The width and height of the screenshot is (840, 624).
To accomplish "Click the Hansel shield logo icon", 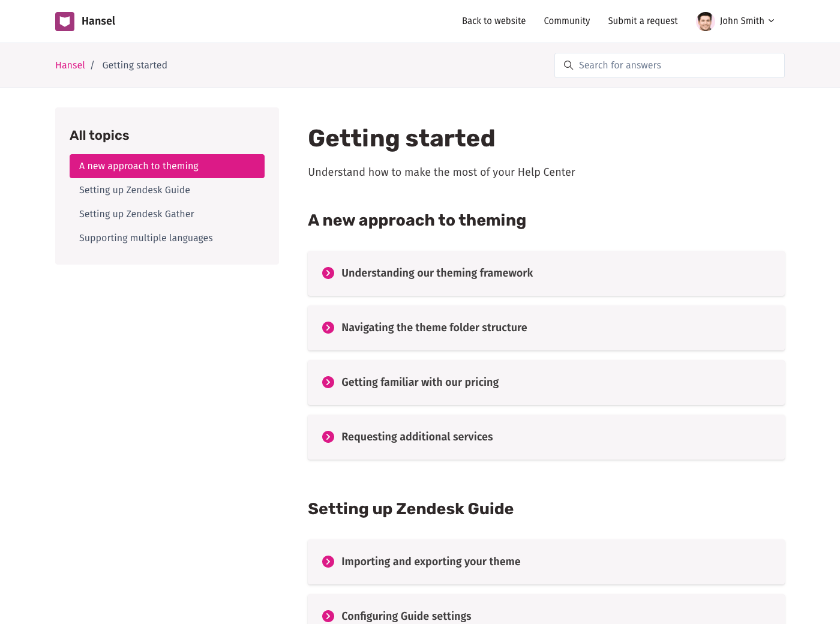I will 65,22.
